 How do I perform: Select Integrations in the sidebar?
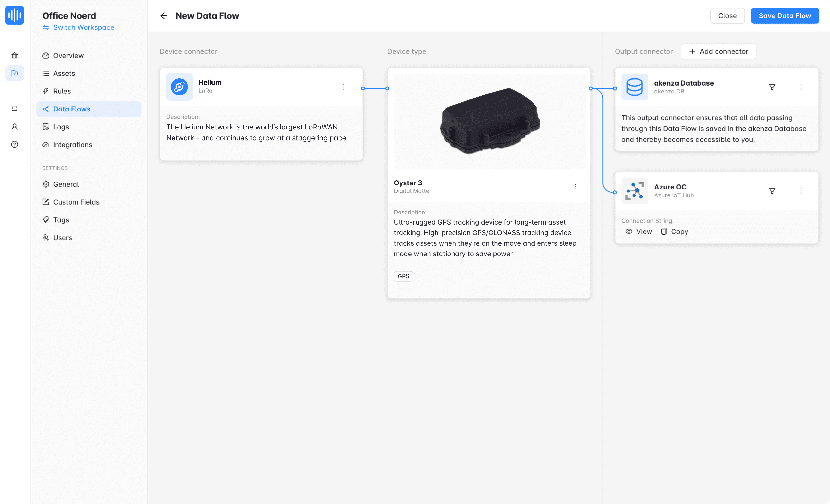point(72,144)
